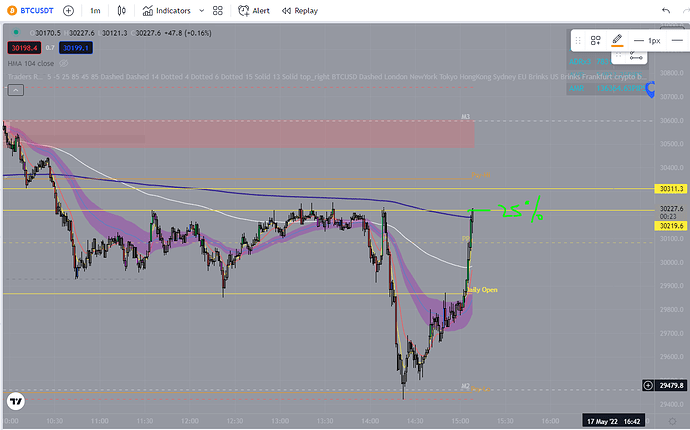Click the 15:00 time axis label
This screenshot has width=690, height=430.
point(460,421)
